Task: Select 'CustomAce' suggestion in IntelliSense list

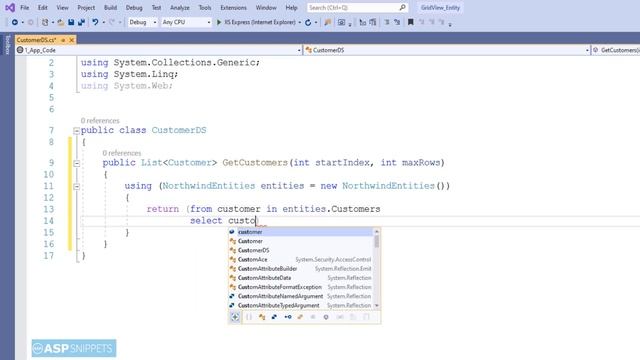Action: tap(301, 260)
